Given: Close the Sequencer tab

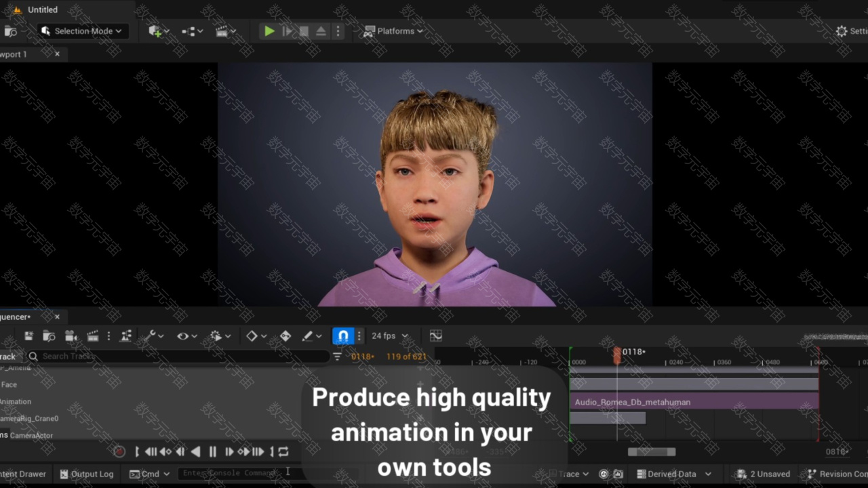Looking at the screenshot, I should pyautogui.click(x=57, y=317).
